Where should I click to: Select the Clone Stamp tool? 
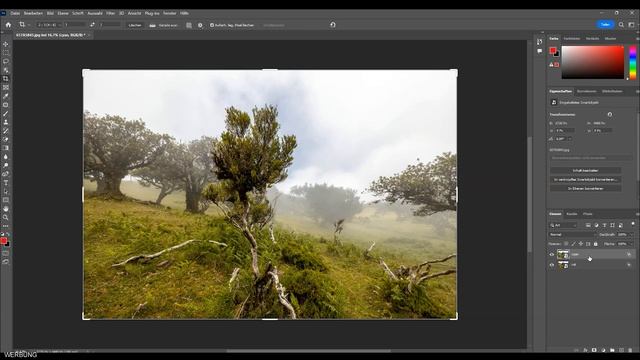click(x=6, y=122)
